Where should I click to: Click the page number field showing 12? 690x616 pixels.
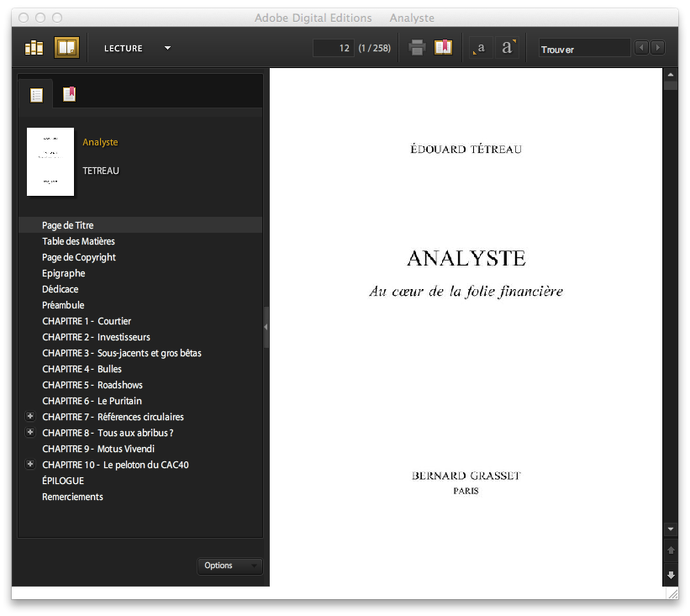tap(333, 48)
